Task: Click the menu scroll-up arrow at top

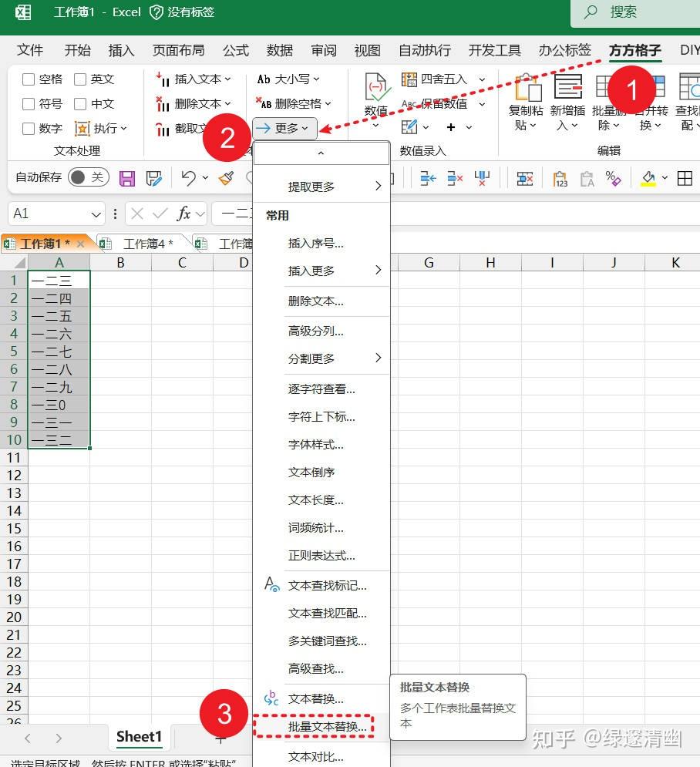Action: coord(321,153)
